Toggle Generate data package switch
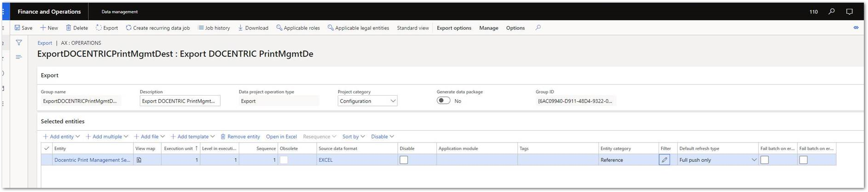This screenshot has width=868, height=192. click(x=444, y=101)
